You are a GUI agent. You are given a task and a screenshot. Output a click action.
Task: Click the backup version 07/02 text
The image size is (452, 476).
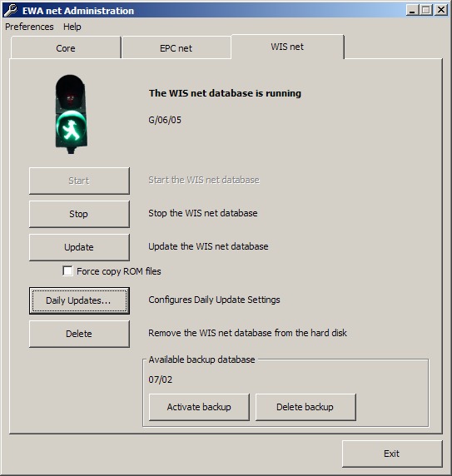click(x=161, y=379)
